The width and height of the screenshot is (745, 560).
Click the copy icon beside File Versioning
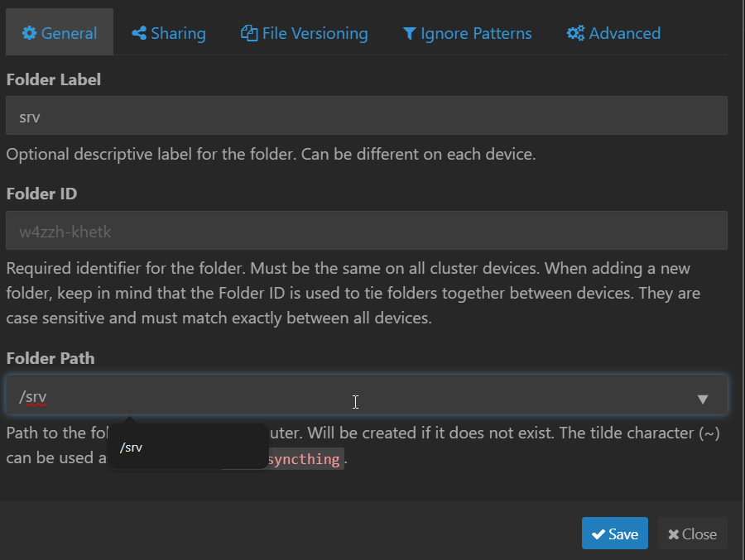(249, 33)
